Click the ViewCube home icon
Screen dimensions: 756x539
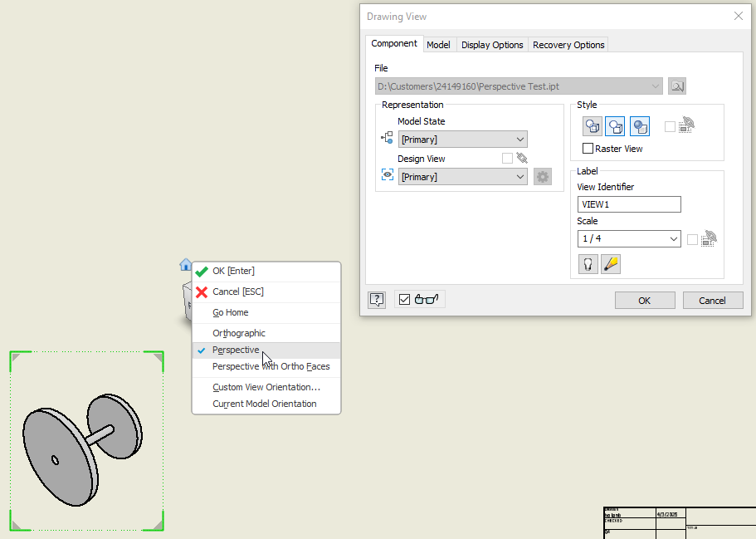coord(185,264)
